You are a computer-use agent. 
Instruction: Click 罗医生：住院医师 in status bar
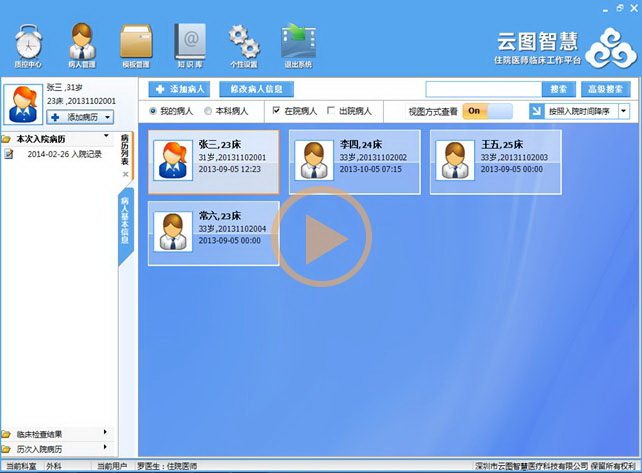167,466
